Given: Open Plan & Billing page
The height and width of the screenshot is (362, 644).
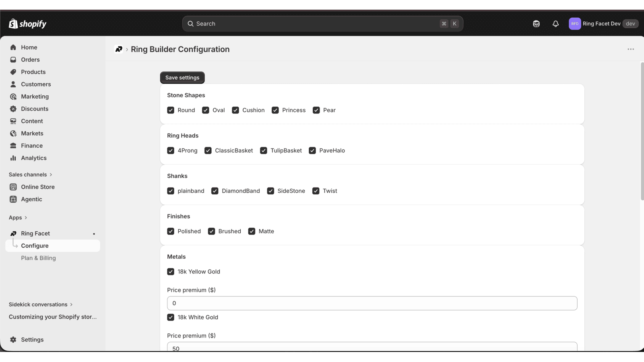Looking at the screenshot, I should click(x=53, y=258).
